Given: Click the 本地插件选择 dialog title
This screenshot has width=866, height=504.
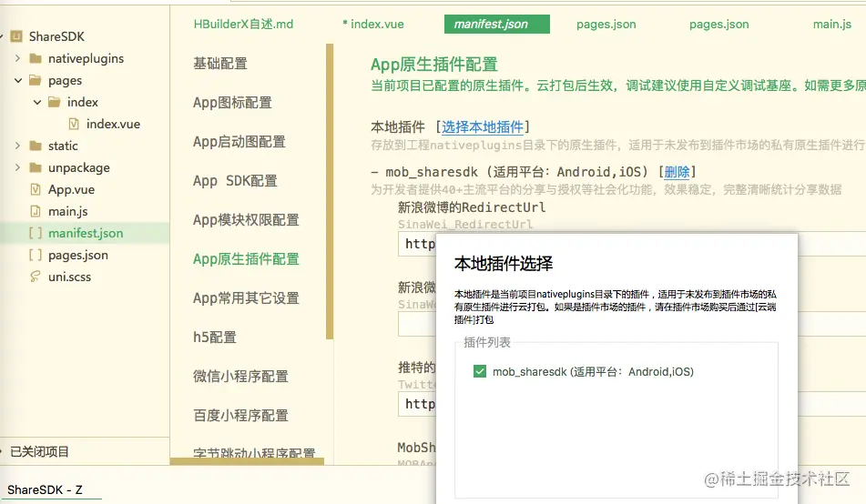Looking at the screenshot, I should pos(504,263).
